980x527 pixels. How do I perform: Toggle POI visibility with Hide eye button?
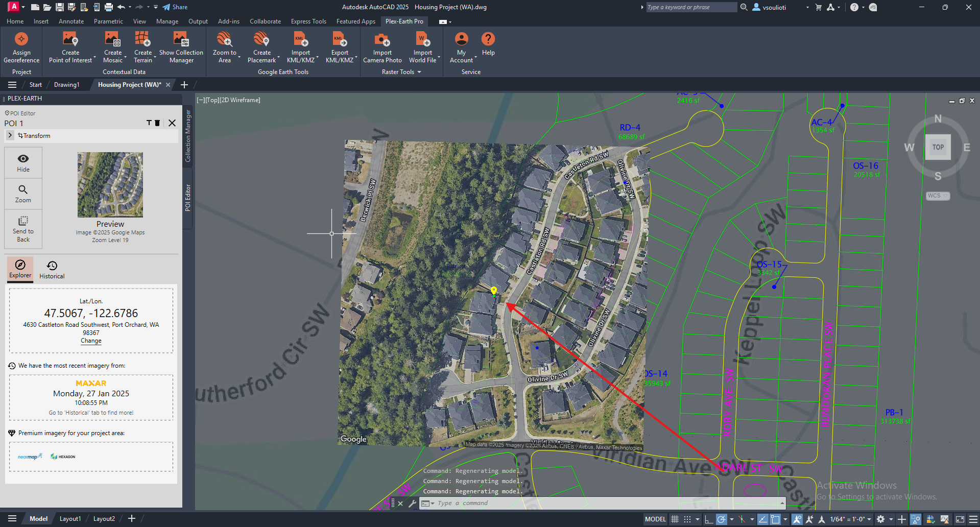click(x=23, y=163)
